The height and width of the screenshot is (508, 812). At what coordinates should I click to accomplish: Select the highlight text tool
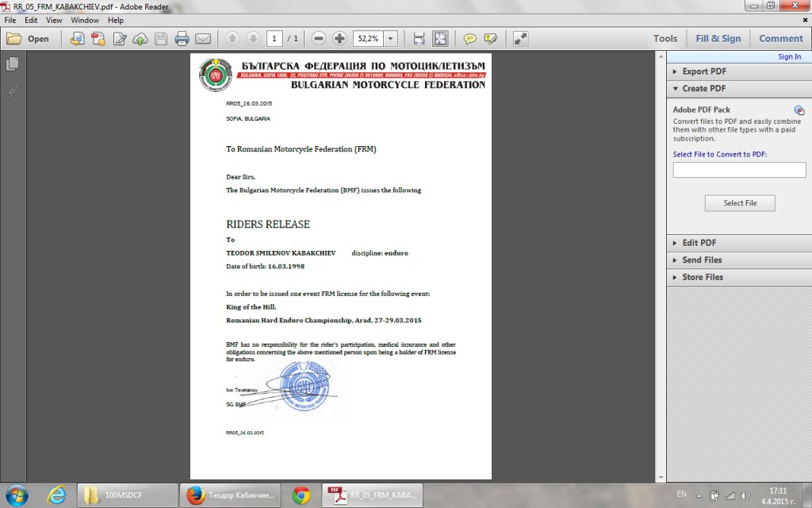(x=490, y=39)
